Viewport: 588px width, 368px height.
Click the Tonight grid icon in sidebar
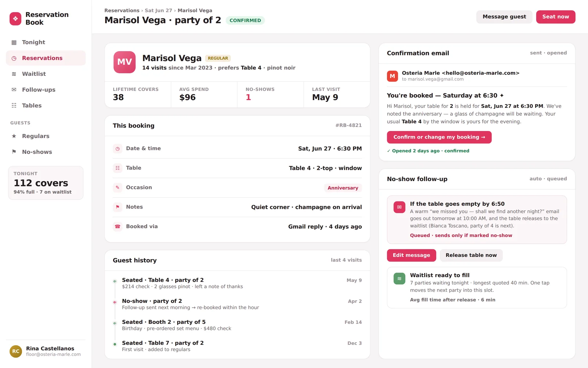point(14,42)
